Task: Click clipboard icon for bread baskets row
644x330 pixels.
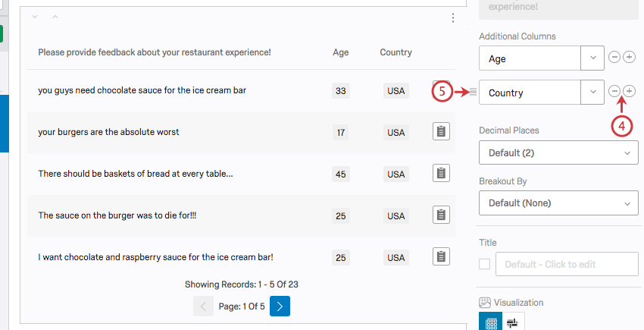Action: 441,174
